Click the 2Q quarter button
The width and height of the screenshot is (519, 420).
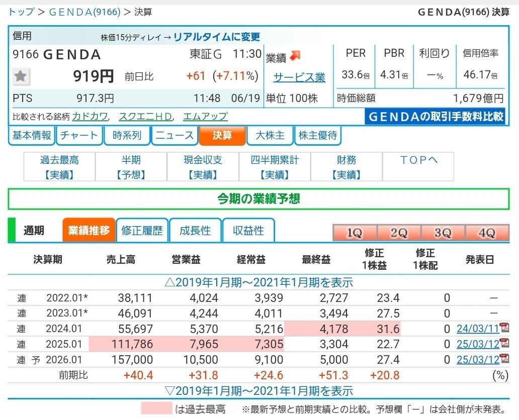point(398,233)
